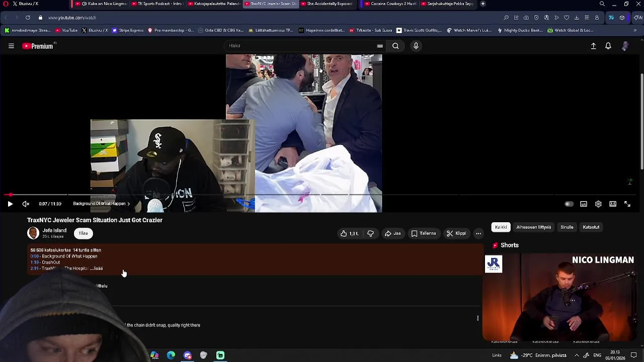Select the Aiheeseen liittyviä chip
This screenshot has height=362, width=644.
click(533, 227)
